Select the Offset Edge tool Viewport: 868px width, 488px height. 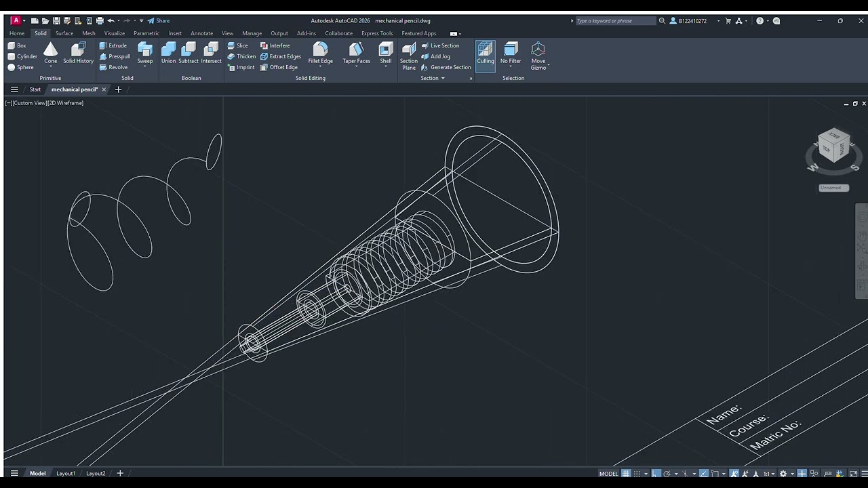pos(279,67)
